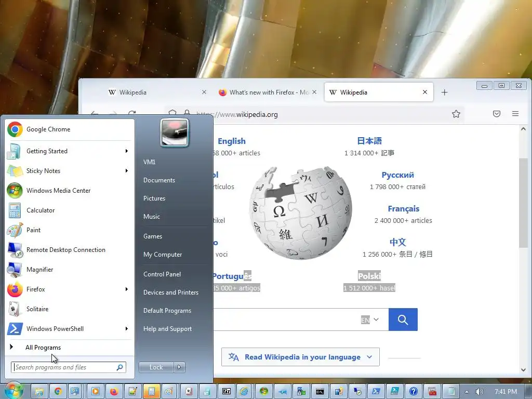Click the page's vertical scrollbar thumb
This screenshot has height=399, width=532.
523,203
